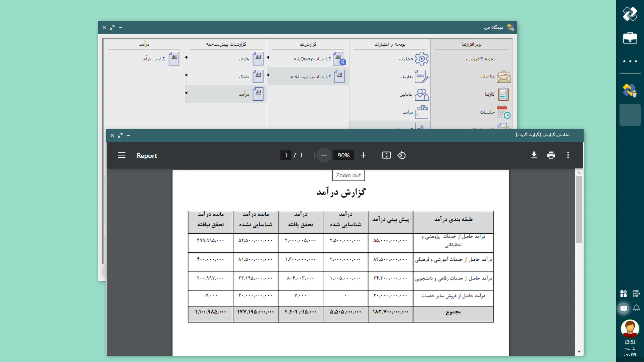Click the briefcase icon in sidebar
644x362 pixels.
pos(630,38)
